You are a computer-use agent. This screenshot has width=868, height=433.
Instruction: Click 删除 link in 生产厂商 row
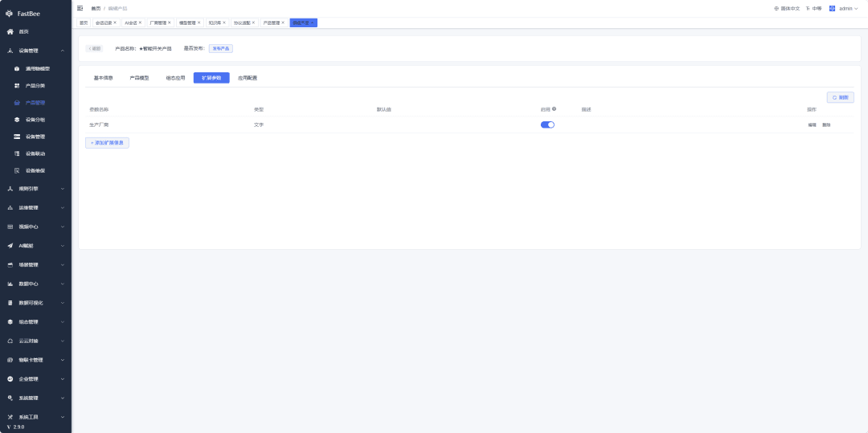(x=826, y=125)
